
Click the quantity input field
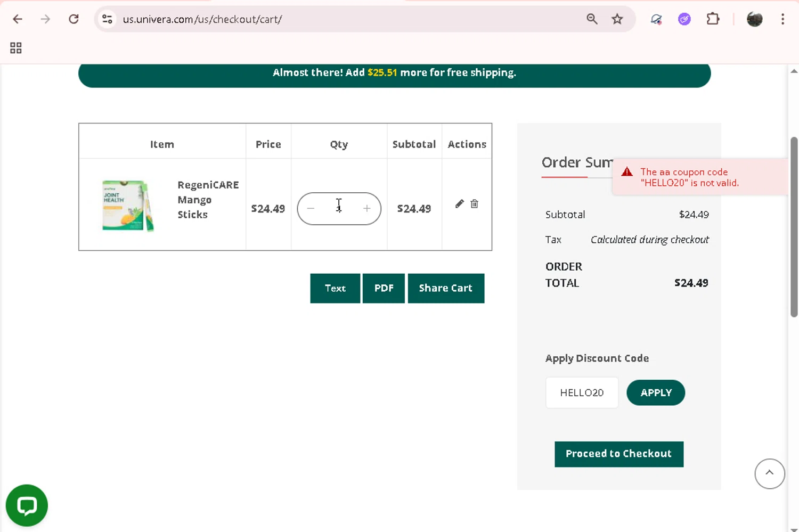coord(339,209)
